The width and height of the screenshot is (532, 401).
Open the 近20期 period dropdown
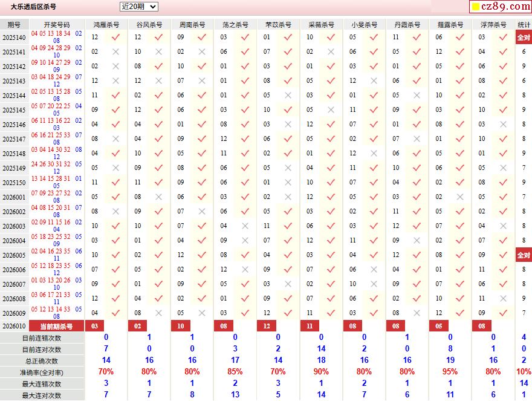[138, 7]
